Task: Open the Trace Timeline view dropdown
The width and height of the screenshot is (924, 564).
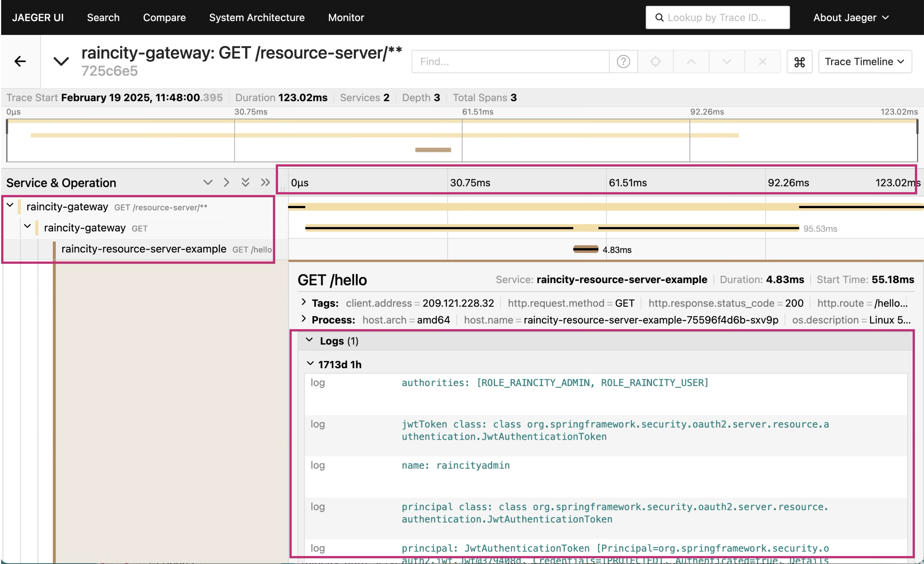Action: point(865,61)
